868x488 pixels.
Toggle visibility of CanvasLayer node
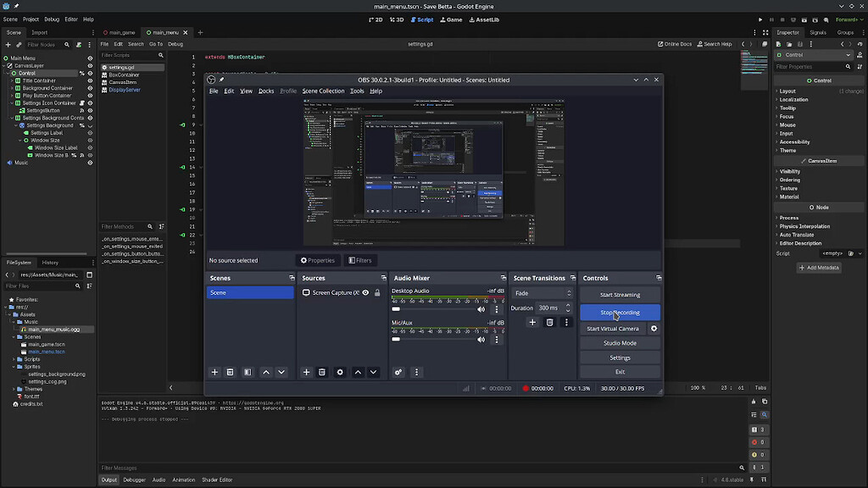tap(90, 66)
